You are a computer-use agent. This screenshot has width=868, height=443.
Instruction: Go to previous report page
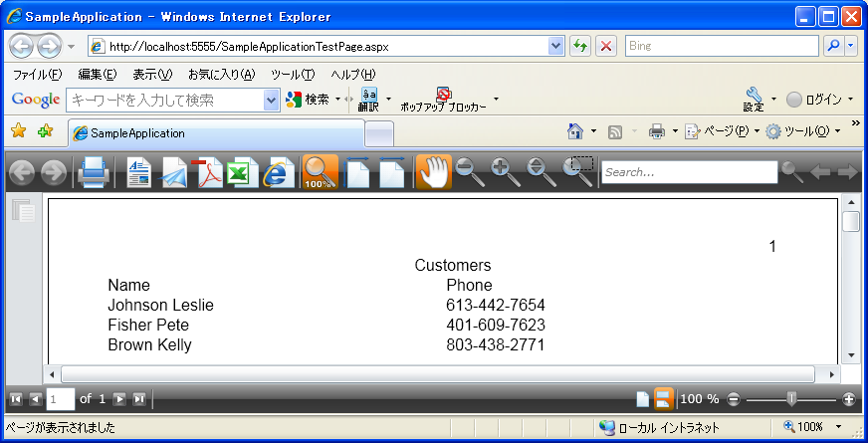[x=36, y=398]
